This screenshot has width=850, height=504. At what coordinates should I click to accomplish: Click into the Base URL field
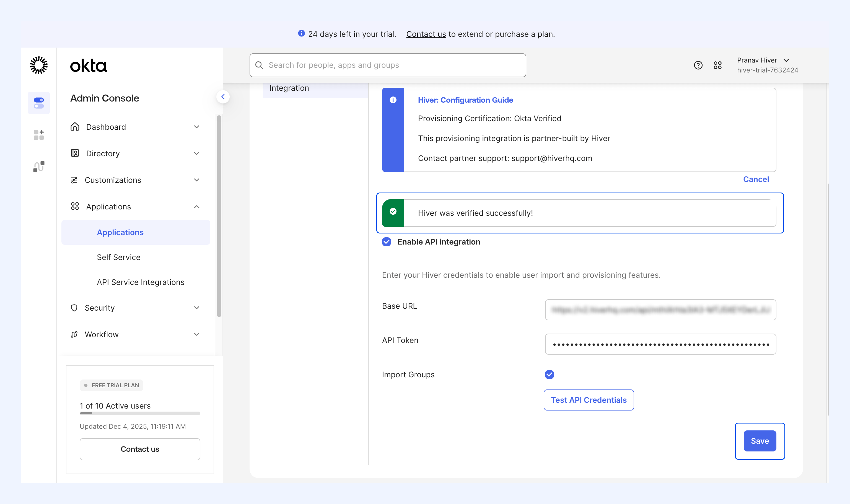tap(660, 310)
